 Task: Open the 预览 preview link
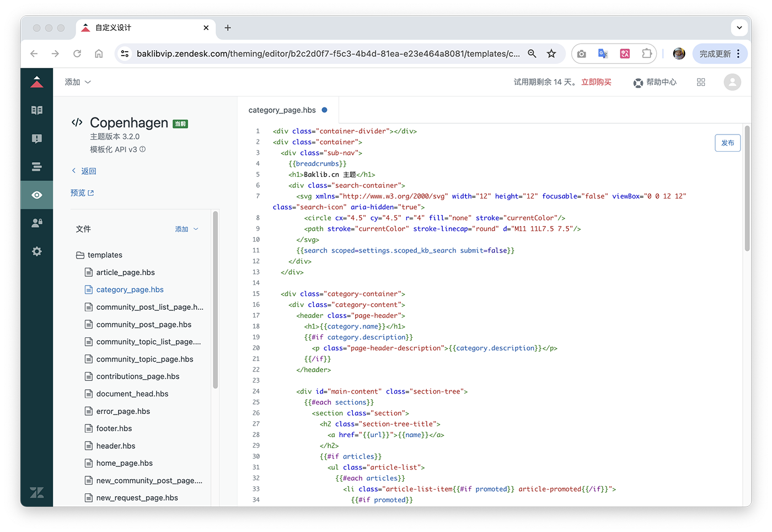82,193
